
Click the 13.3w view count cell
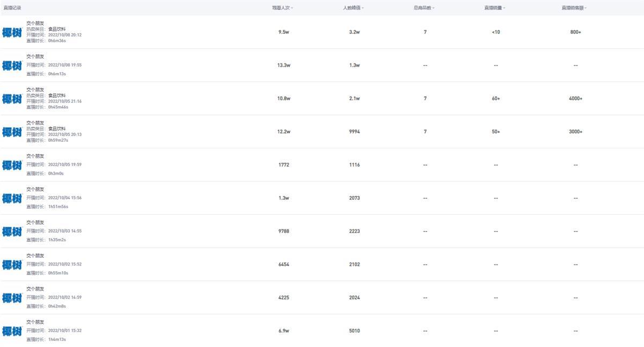tap(284, 66)
